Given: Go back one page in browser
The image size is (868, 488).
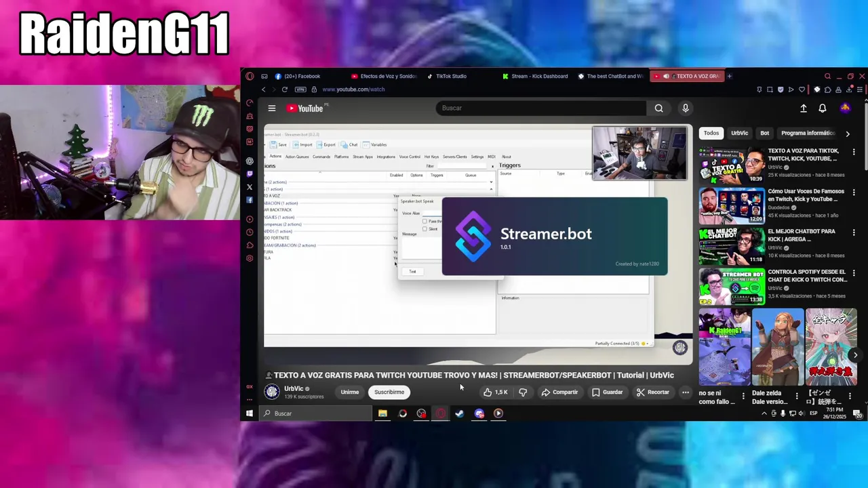Looking at the screenshot, I should point(264,89).
